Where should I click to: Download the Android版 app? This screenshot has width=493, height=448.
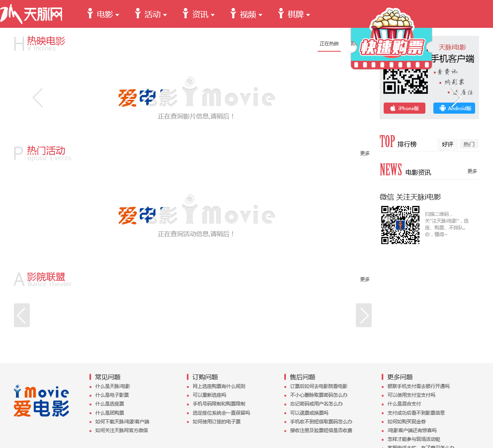coord(454,108)
